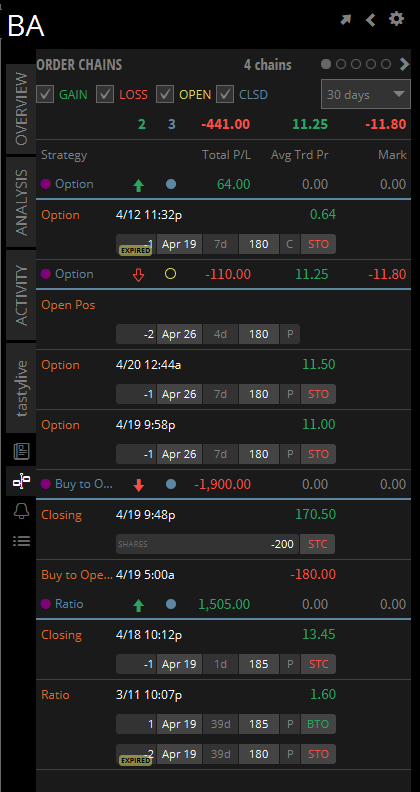The image size is (420, 792).
Task: Click the red down arrow on -110.00 Option row
Action: (x=138, y=275)
